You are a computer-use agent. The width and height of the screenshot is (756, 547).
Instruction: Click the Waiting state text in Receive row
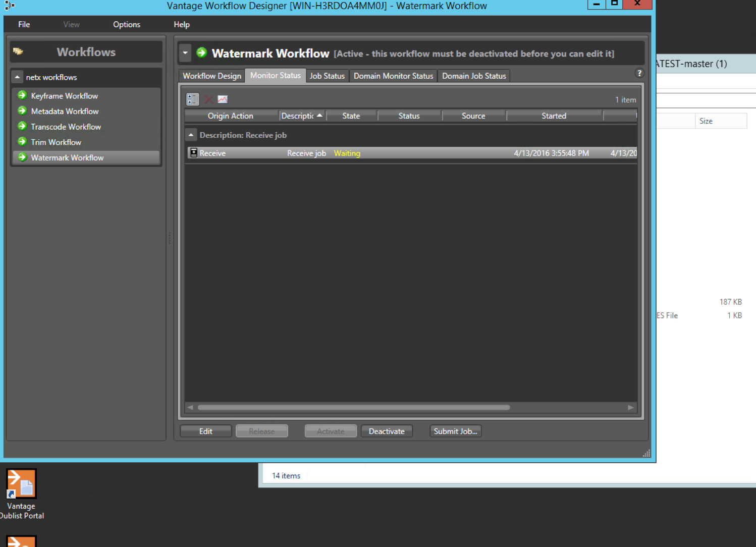click(x=347, y=153)
